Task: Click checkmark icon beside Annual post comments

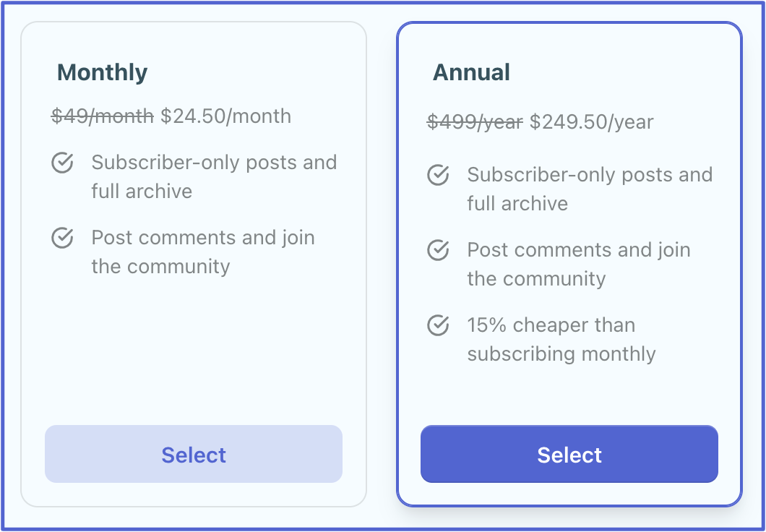Action: [x=438, y=250]
